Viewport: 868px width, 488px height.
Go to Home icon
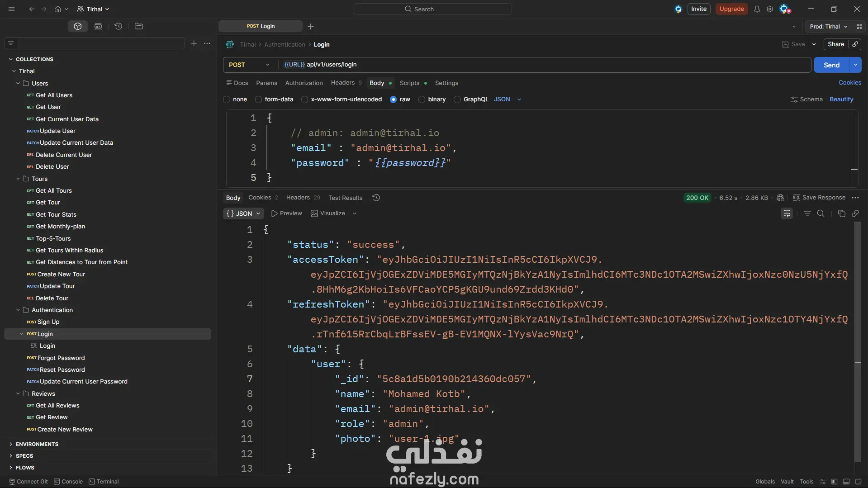coord(58,9)
